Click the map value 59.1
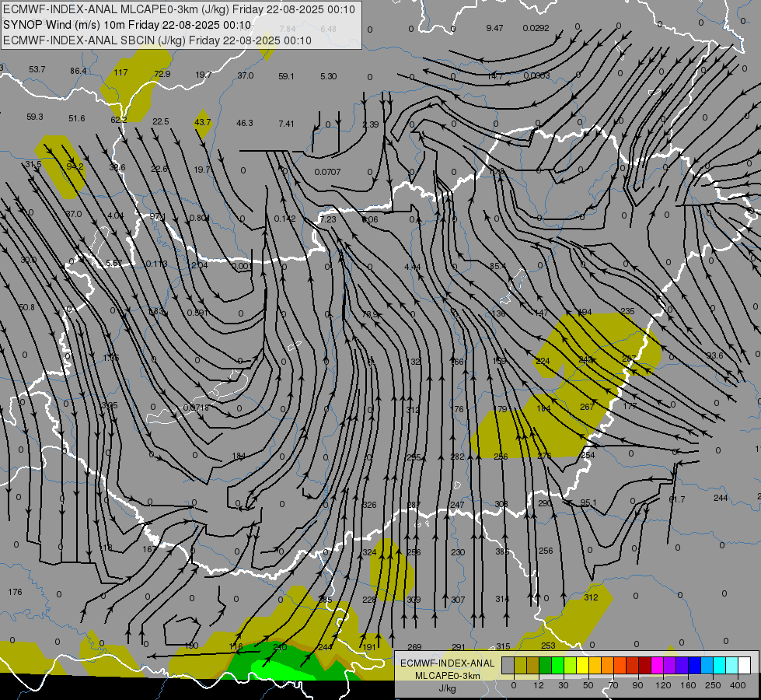This screenshot has width=761, height=700. point(286,76)
